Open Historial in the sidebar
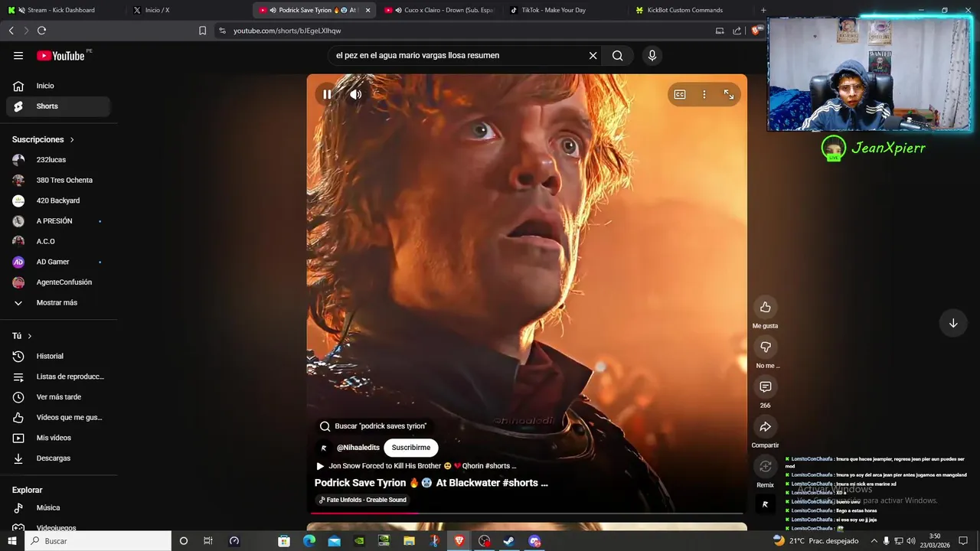 (58, 356)
